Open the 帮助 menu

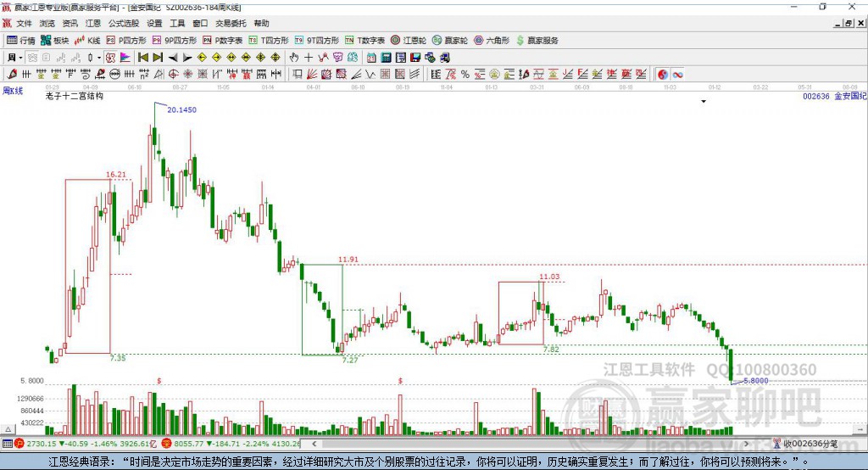click(261, 23)
